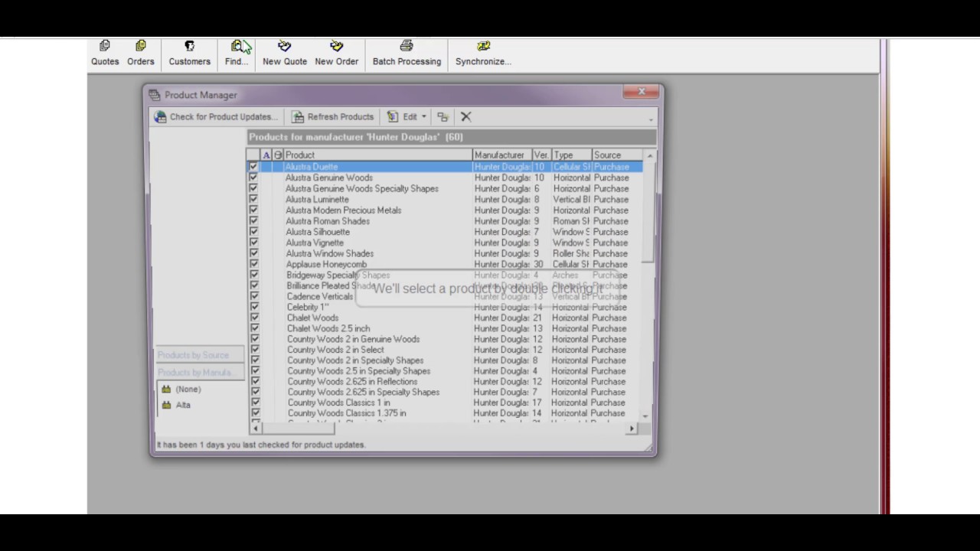
Task: Click the Product Manager title bar icon
Action: [155, 95]
